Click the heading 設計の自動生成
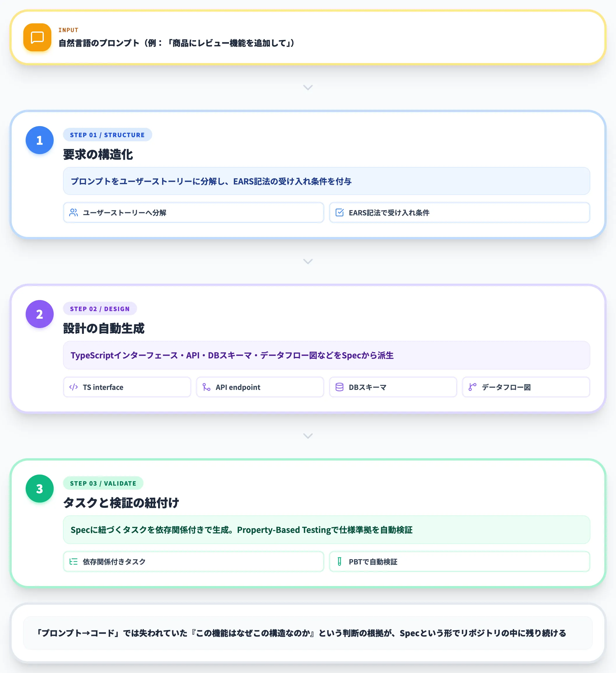The height and width of the screenshot is (673, 616). tap(104, 329)
